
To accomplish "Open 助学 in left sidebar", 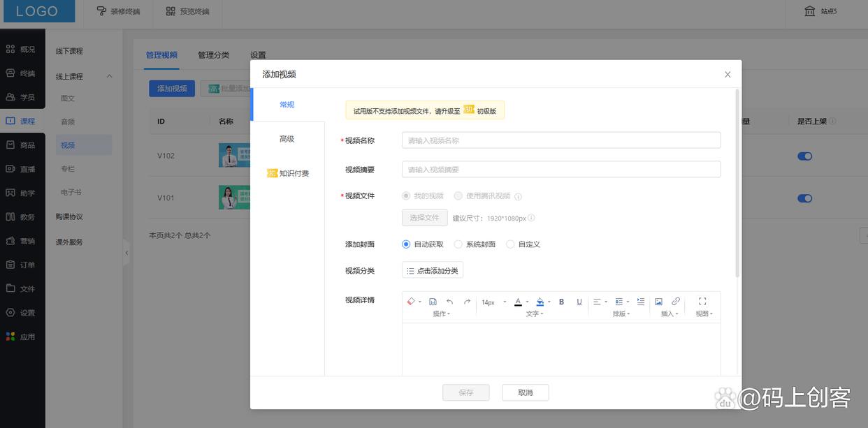I will click(x=22, y=193).
